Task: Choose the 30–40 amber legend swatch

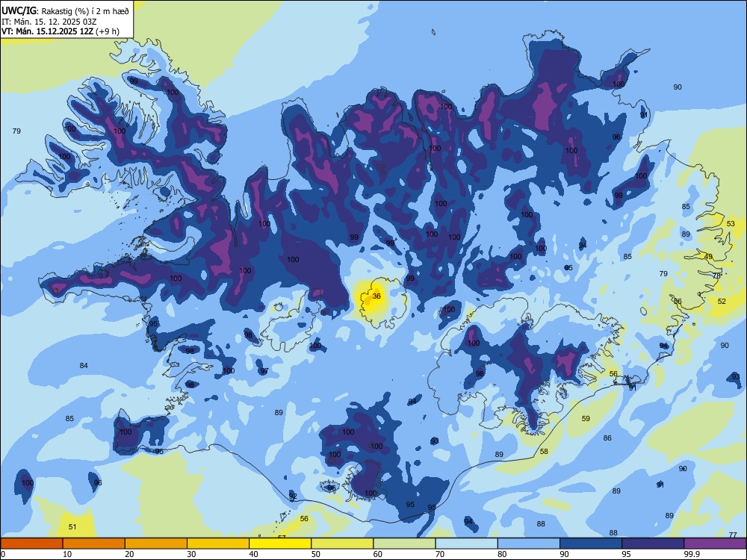Action: 218,544
